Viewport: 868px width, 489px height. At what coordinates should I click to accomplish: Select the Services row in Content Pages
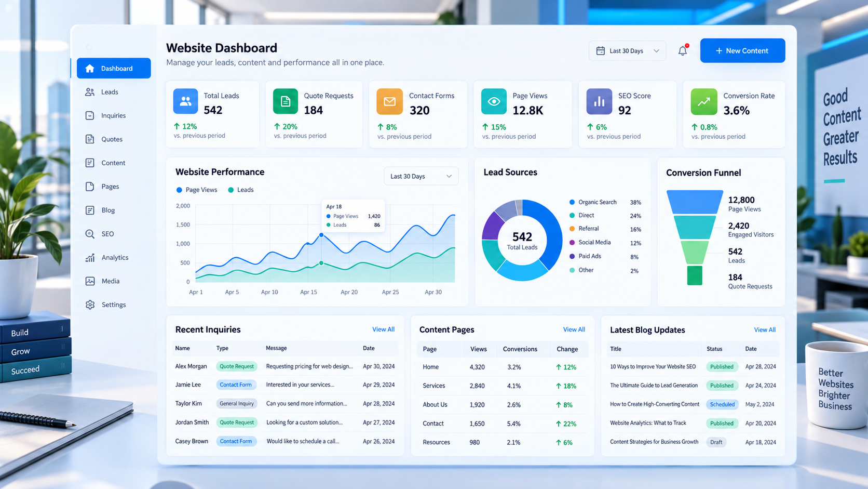503,386
